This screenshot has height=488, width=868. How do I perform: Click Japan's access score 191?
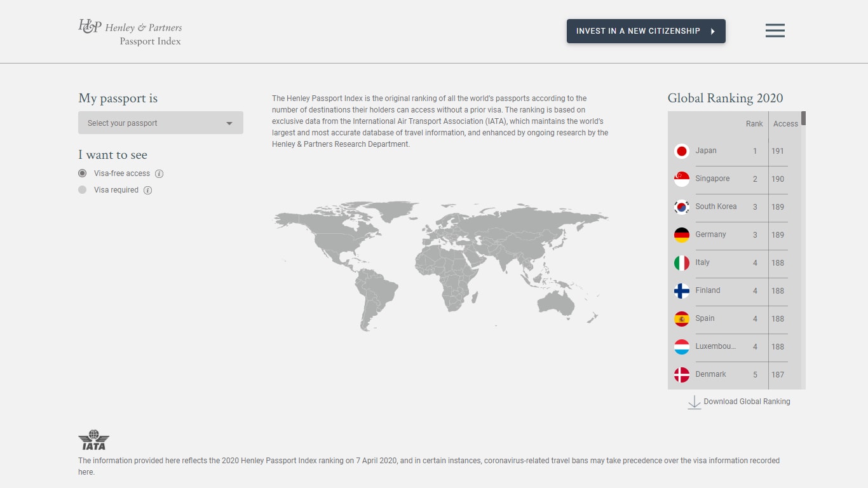778,151
